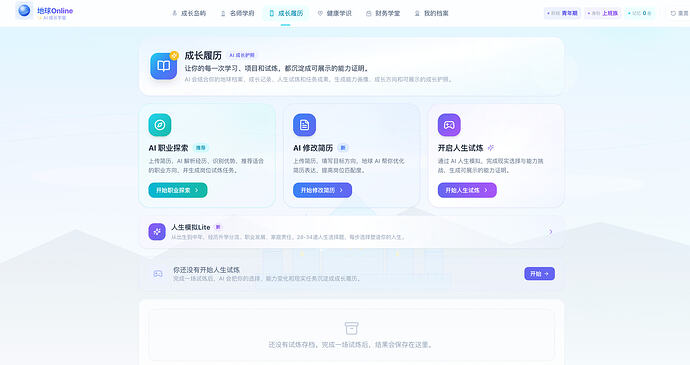Expand 人生模拟Lite with right chevron

[x=550, y=232]
